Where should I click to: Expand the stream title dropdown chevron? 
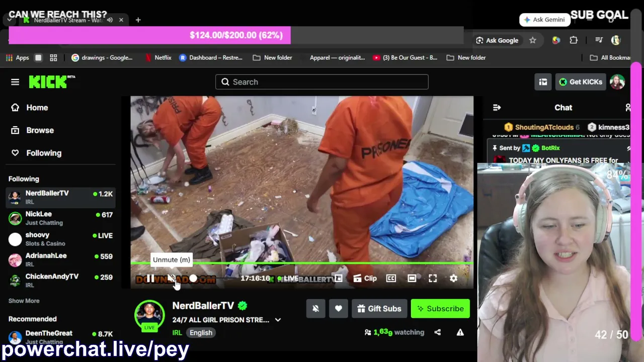(x=278, y=320)
